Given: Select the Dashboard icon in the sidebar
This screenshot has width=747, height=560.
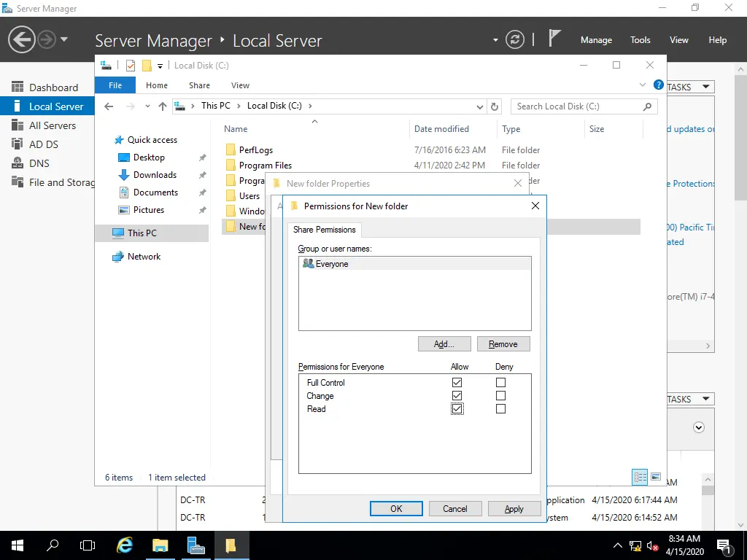Looking at the screenshot, I should (18, 87).
